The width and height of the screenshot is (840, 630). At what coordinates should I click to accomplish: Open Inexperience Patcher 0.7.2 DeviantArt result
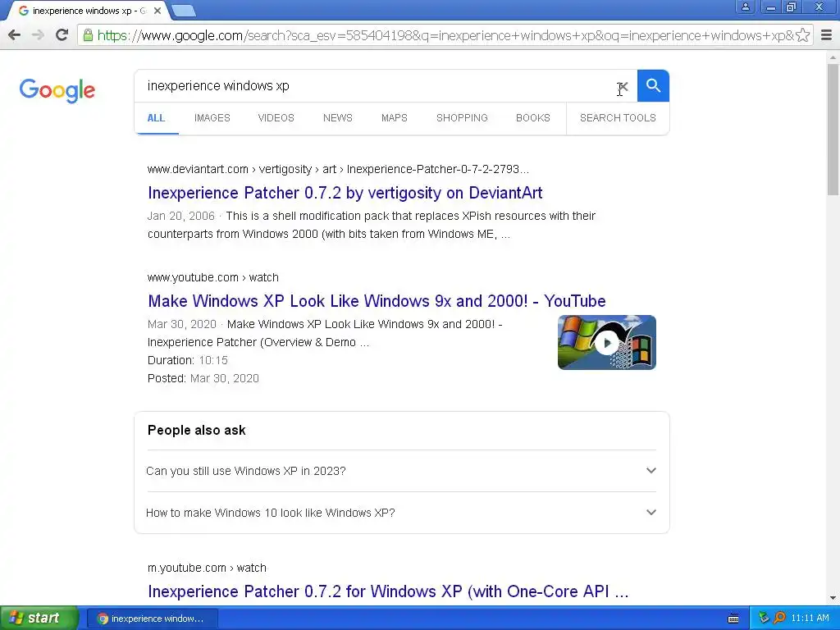pyautogui.click(x=345, y=193)
